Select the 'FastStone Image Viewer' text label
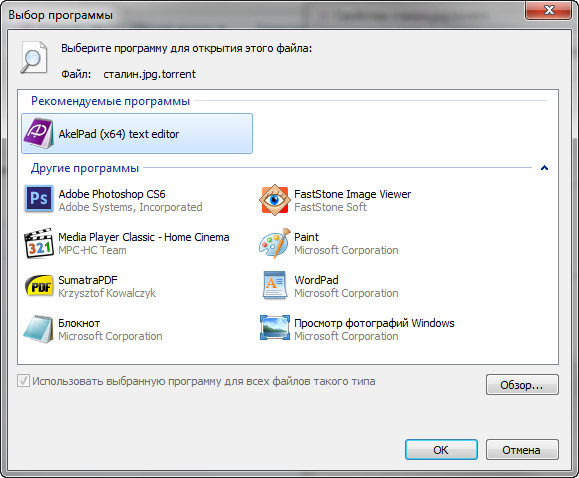The image size is (579, 478). tap(352, 194)
